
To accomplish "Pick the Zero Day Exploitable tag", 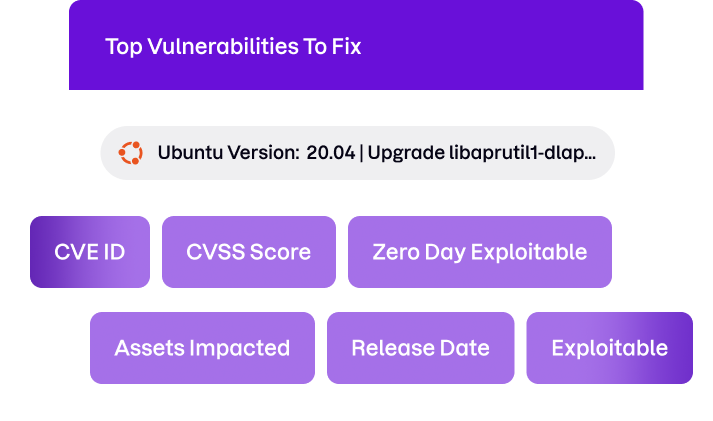I will point(479,252).
